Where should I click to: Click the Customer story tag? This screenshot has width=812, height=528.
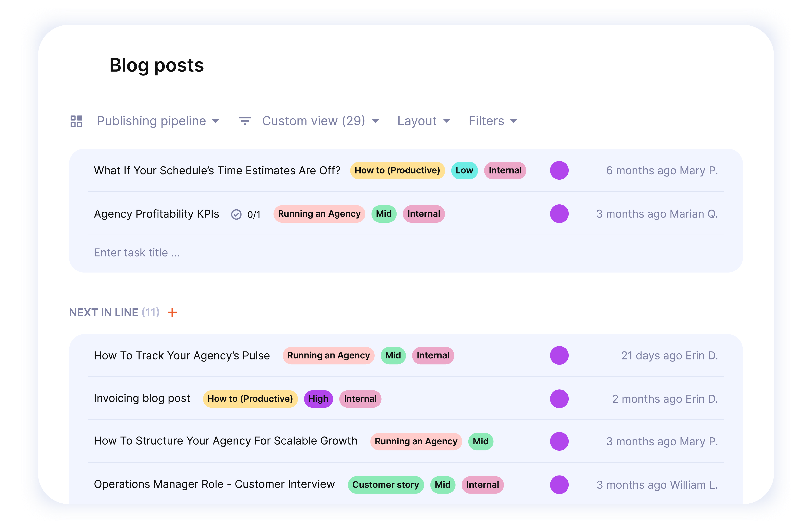click(x=385, y=485)
